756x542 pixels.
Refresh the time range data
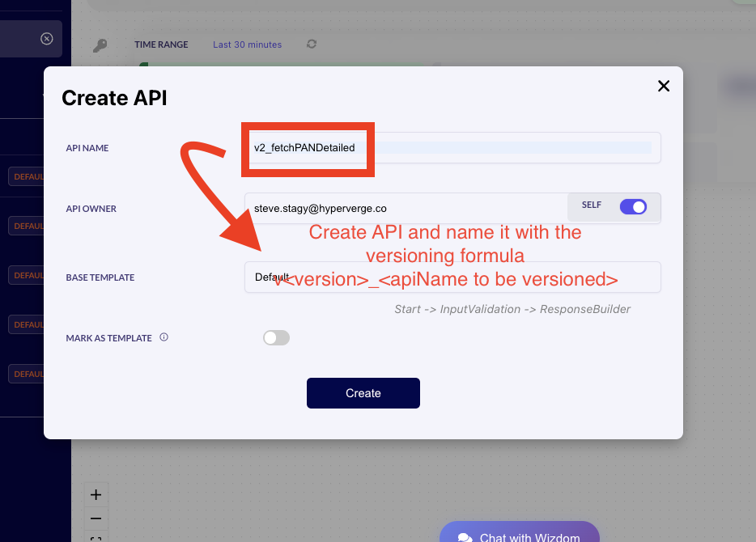(x=311, y=44)
